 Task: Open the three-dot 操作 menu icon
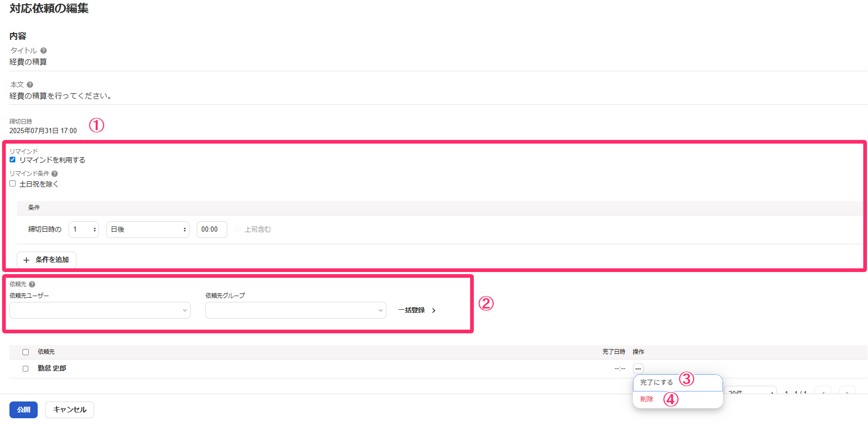pos(638,368)
